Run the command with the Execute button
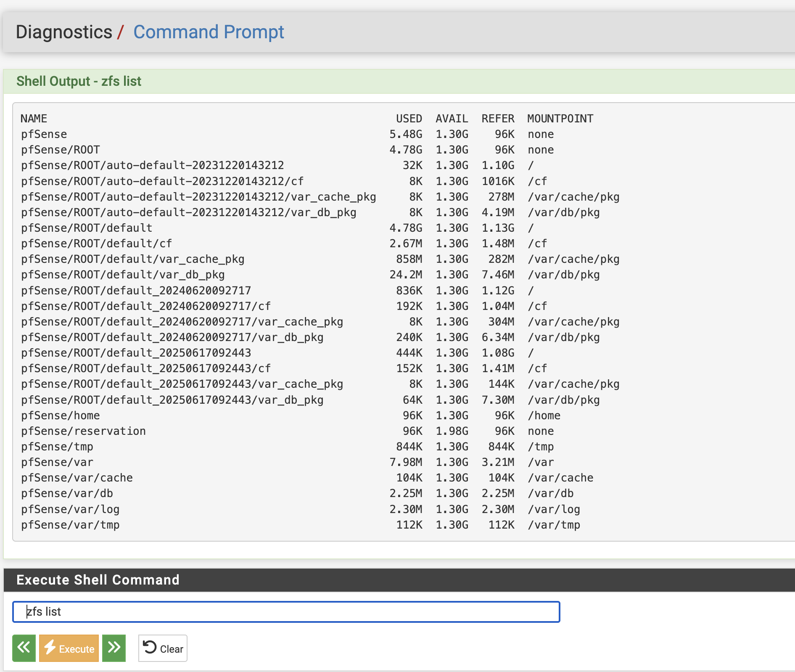795x672 pixels. pos(69,648)
